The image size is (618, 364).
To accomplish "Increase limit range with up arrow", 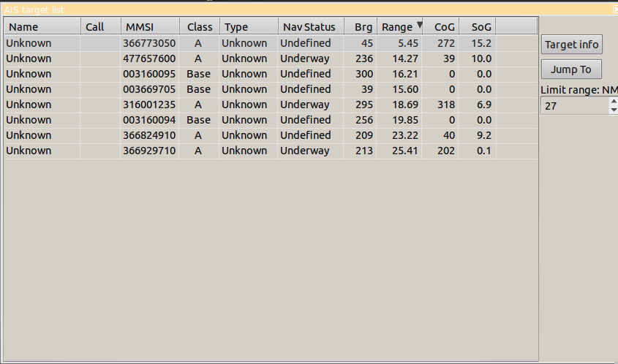I will 613,102.
